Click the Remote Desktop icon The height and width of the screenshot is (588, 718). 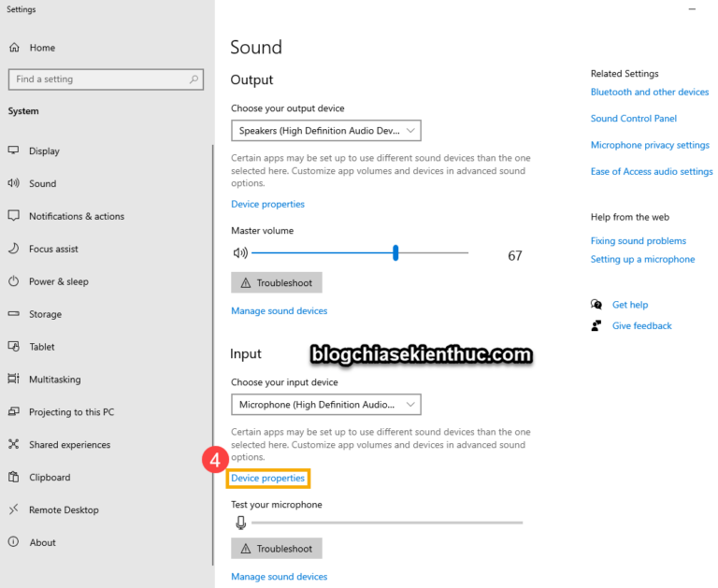[x=13, y=509]
